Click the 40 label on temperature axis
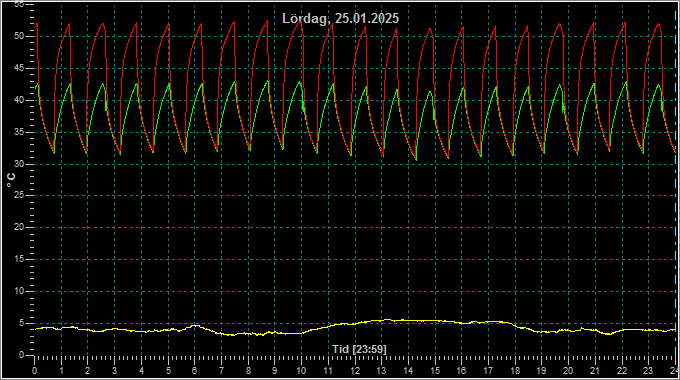 pos(19,100)
